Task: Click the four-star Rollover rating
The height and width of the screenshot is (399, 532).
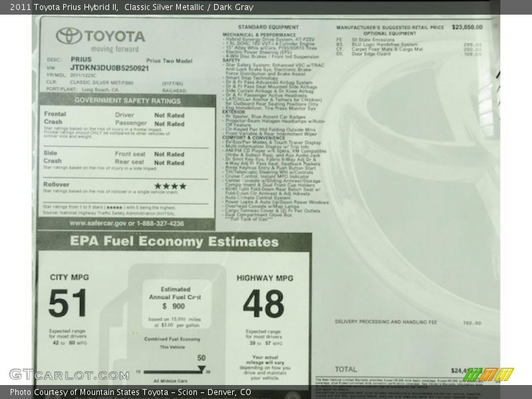Action: 170,186
